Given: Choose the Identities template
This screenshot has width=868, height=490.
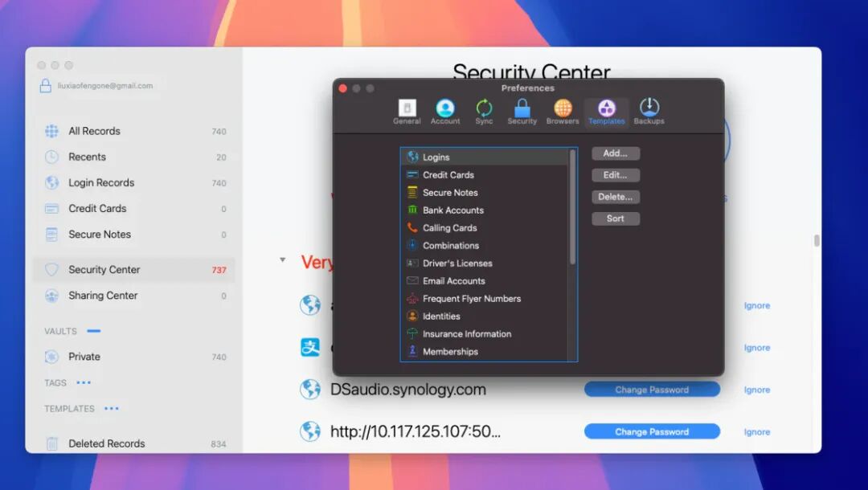Looking at the screenshot, I should click(x=485, y=316).
